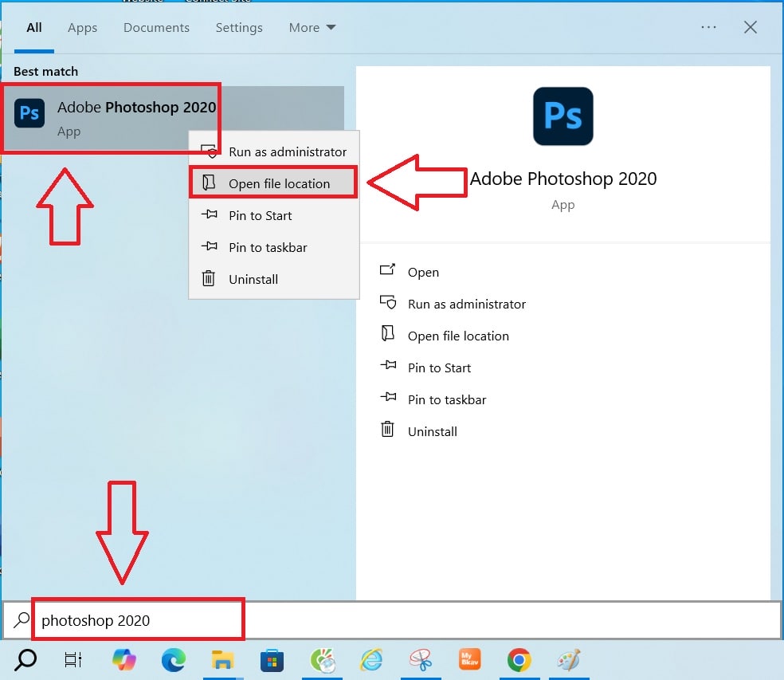Click the search box containing photoshop 2020

(392, 620)
